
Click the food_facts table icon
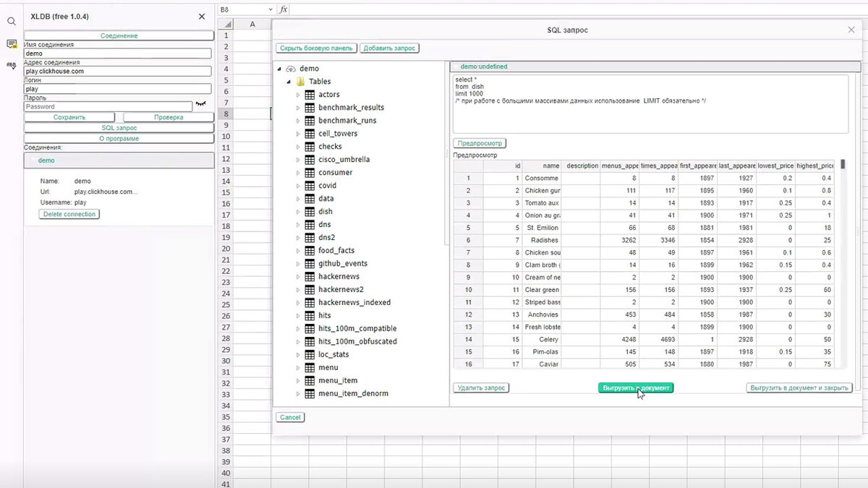(310, 251)
